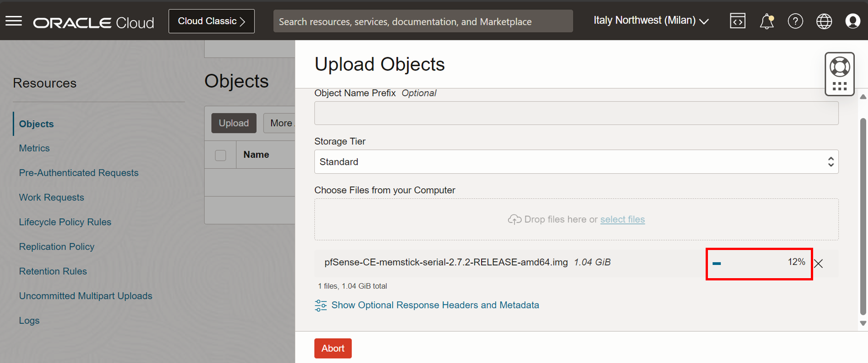
Task: Open Logs in Resources sidebar
Action: point(29,320)
